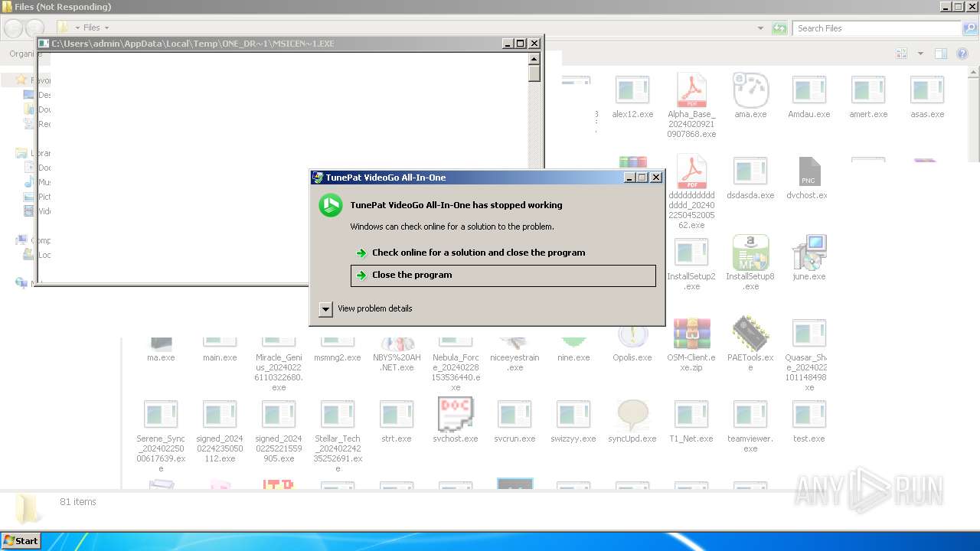Click the change your view icon
Viewport: 980px width, 551px height.
[x=902, y=54]
